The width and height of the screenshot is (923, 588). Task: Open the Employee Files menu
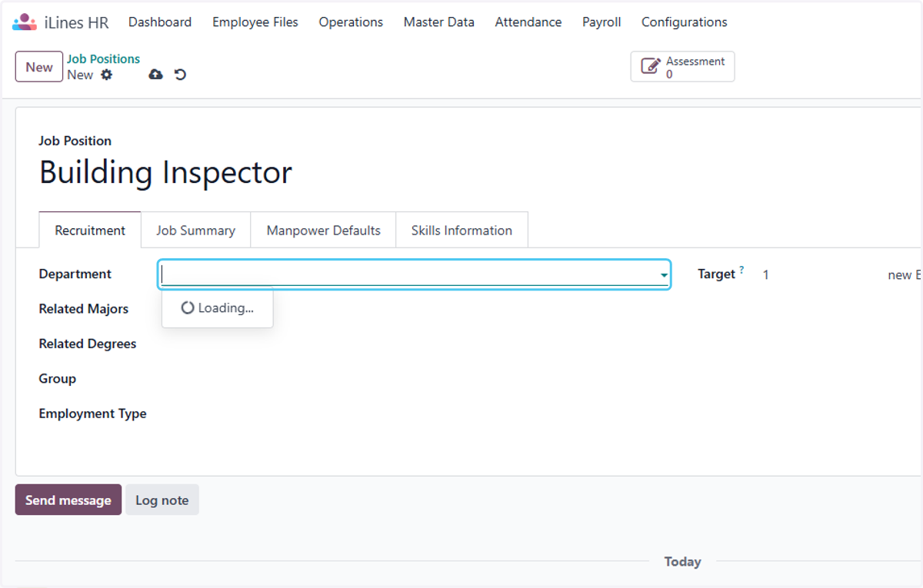point(255,22)
